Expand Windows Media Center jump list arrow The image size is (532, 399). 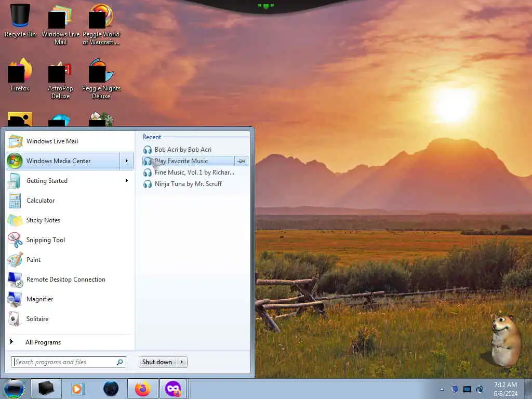tap(127, 161)
